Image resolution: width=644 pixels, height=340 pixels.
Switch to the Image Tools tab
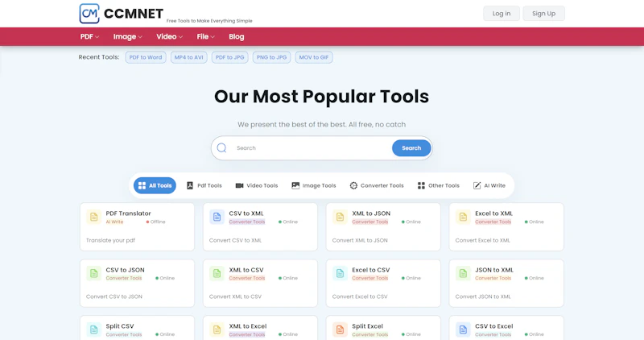(314, 185)
